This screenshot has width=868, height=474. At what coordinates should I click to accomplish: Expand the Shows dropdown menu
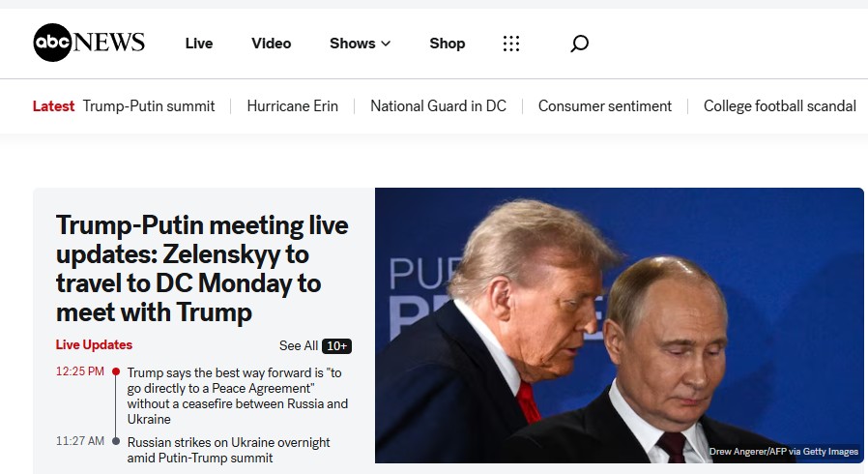pyautogui.click(x=360, y=44)
